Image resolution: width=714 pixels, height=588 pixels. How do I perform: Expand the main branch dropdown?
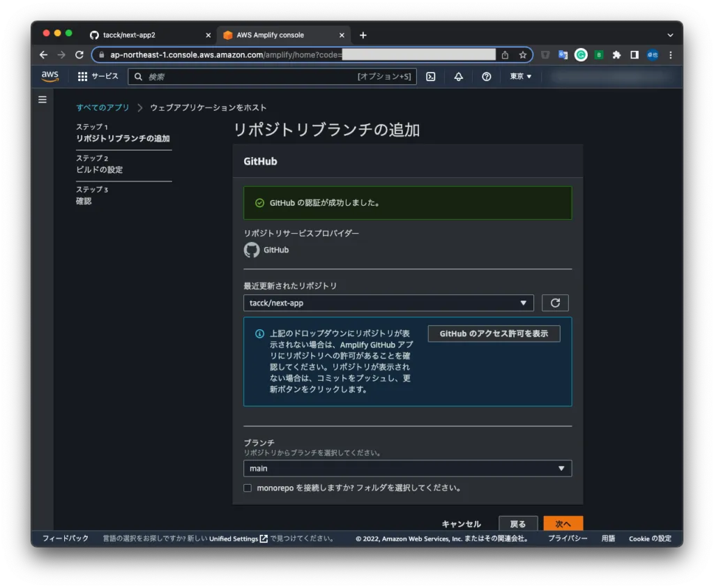point(407,469)
